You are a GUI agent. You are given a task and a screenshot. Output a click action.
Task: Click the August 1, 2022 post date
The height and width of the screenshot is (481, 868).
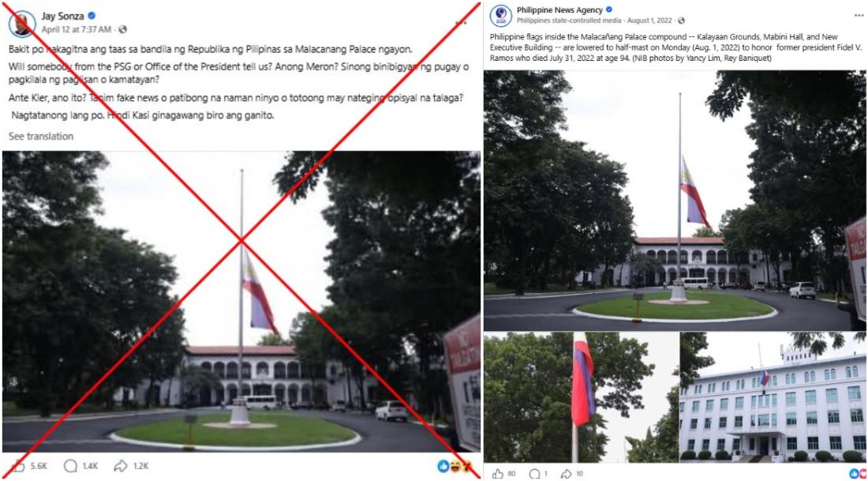pos(651,21)
